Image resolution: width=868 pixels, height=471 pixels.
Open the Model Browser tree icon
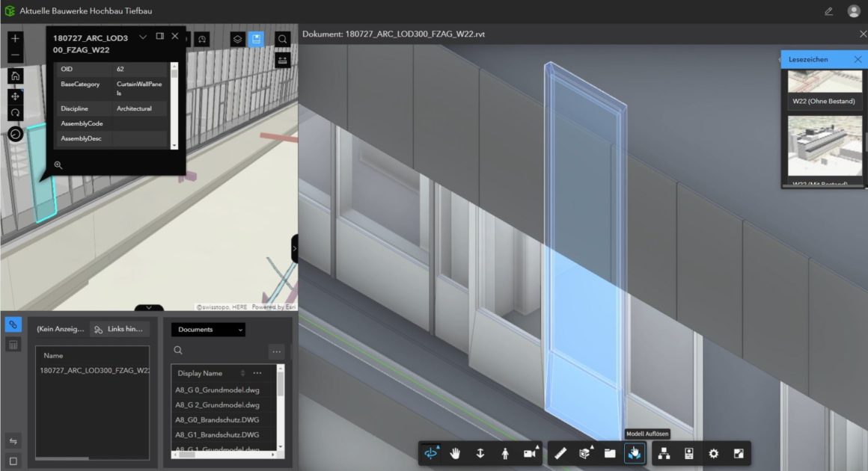pyautogui.click(x=664, y=453)
